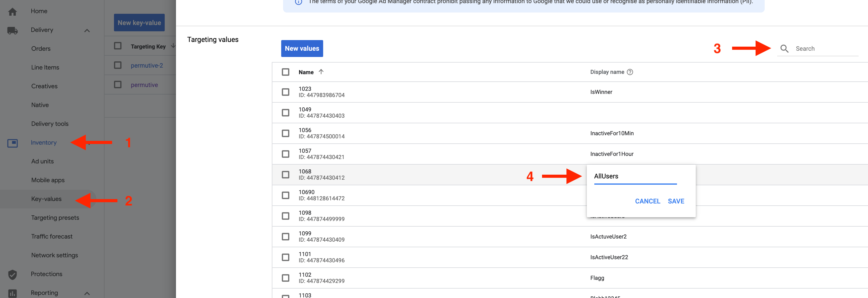The image size is (868, 298).
Task: Tick checkbox for permutive-2 key
Action: [x=118, y=65]
